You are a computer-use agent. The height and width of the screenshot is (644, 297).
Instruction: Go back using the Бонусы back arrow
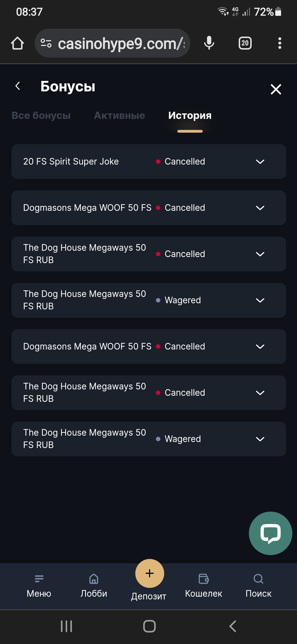tap(18, 86)
